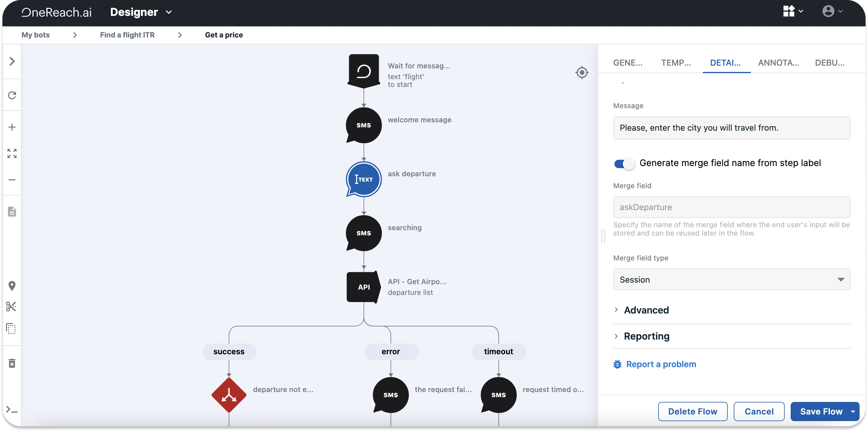This screenshot has height=431, width=868.
Task: Click into the Message text field
Action: tap(731, 128)
